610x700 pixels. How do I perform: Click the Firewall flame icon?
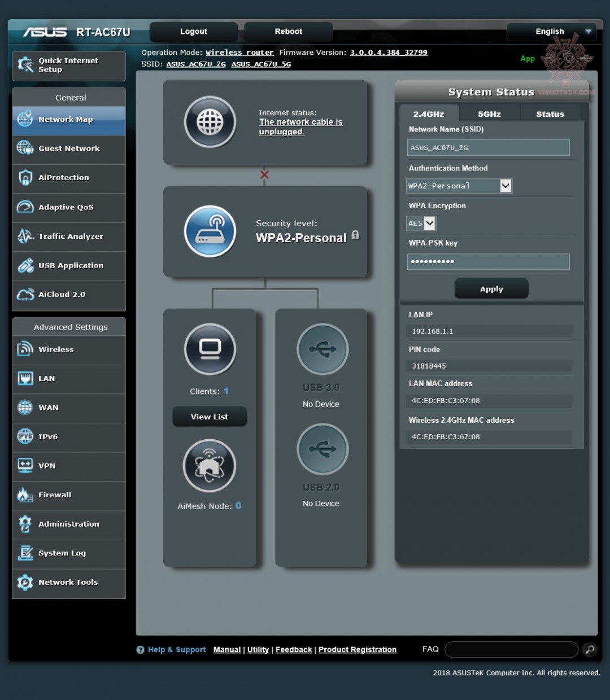(25, 495)
